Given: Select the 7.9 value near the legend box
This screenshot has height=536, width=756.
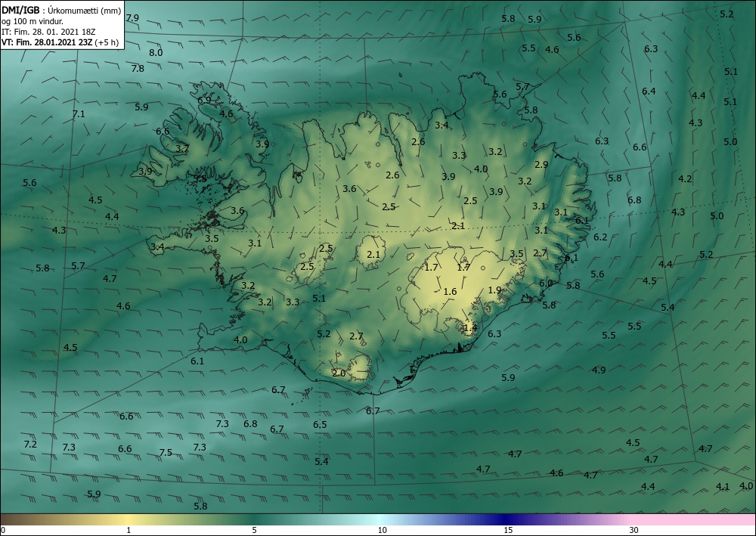Looking at the screenshot, I should tap(132, 18).
